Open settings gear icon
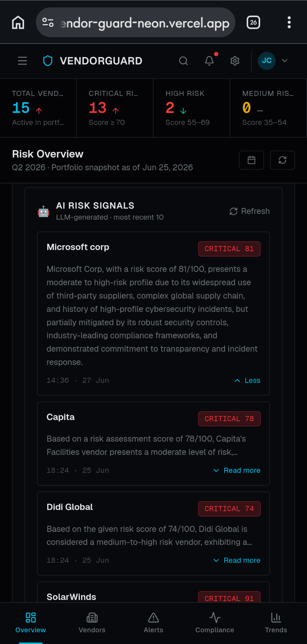 [235, 61]
